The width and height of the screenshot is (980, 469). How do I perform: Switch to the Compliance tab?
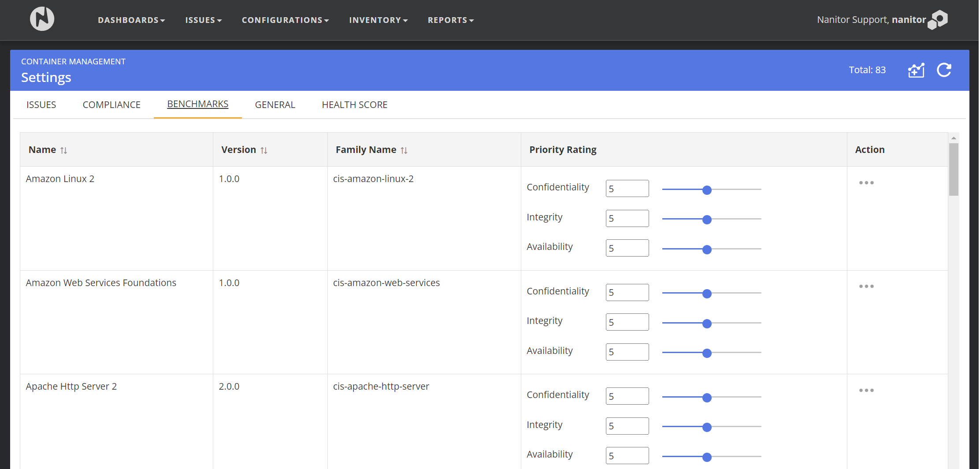[x=111, y=105]
